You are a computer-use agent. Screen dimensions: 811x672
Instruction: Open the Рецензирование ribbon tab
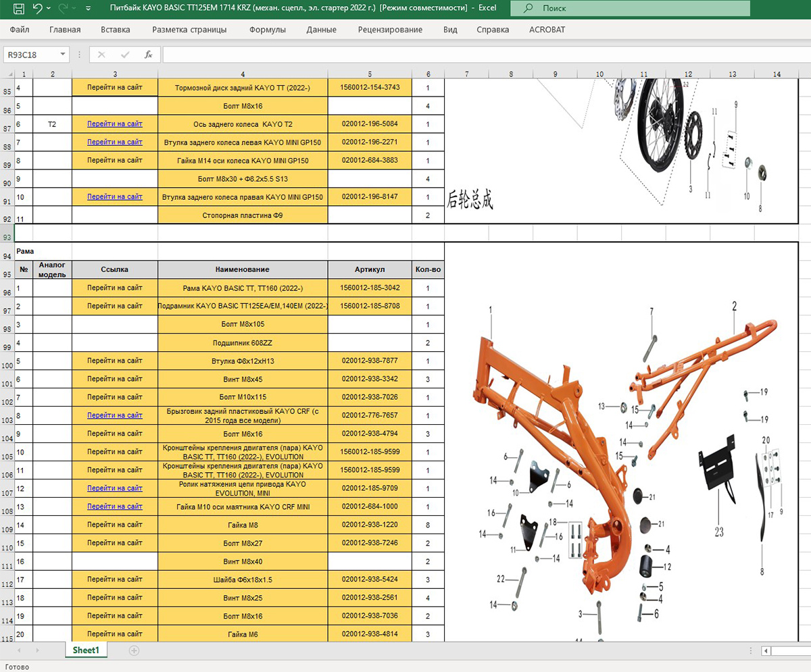tap(390, 30)
